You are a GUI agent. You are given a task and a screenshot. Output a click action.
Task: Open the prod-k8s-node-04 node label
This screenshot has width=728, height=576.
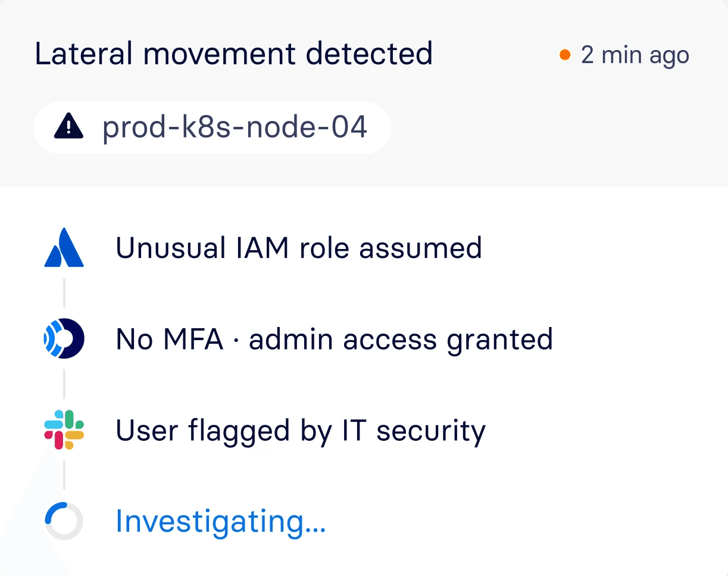pyautogui.click(x=235, y=127)
